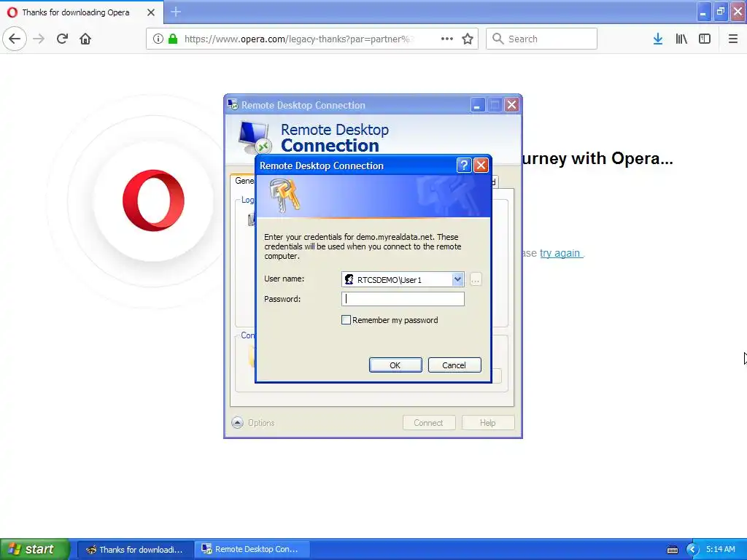747x560 pixels.
Task: Click the keyboard icon in system tray
Action: pos(672,550)
